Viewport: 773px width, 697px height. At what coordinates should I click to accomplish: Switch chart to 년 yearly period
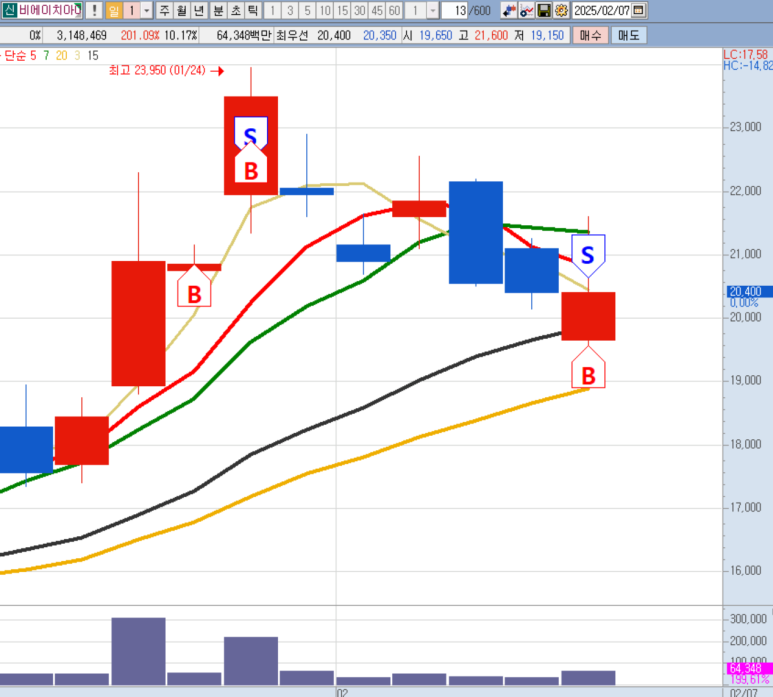[x=199, y=10]
